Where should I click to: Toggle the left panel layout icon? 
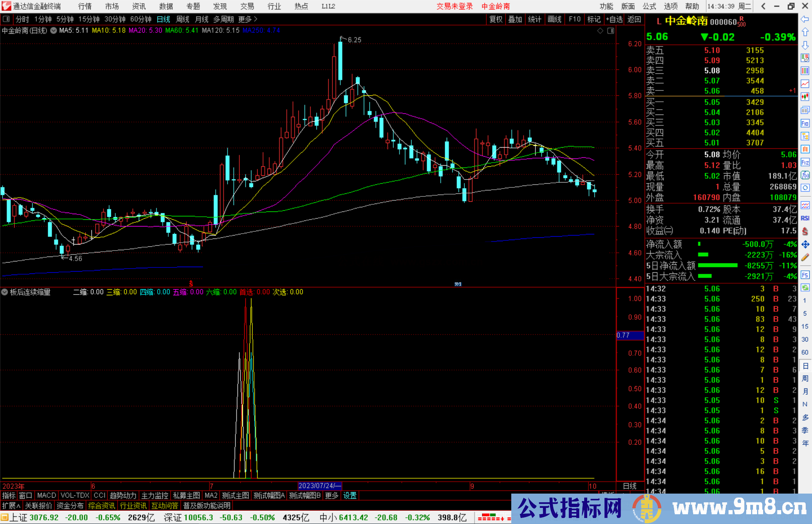coord(6,19)
